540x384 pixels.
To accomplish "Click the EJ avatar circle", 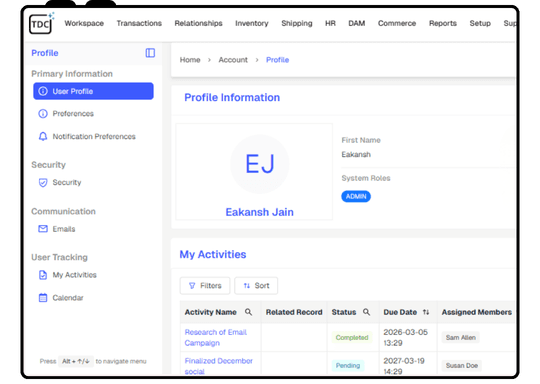I will [260, 164].
